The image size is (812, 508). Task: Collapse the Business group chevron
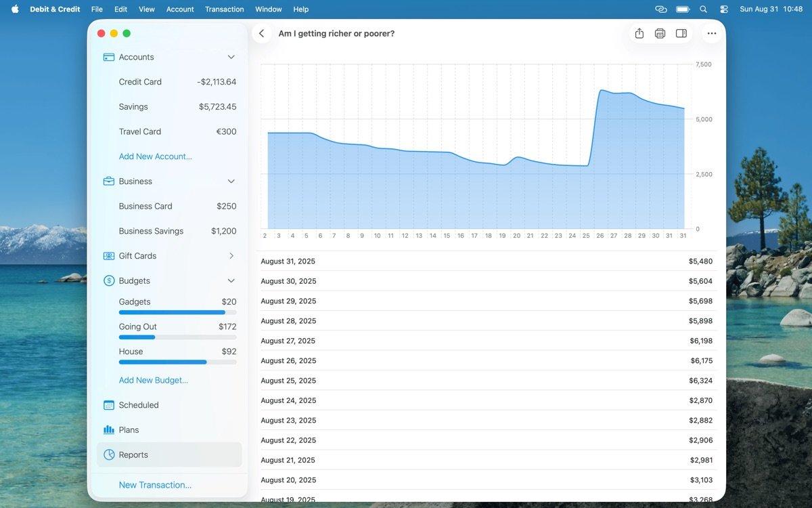(x=231, y=182)
